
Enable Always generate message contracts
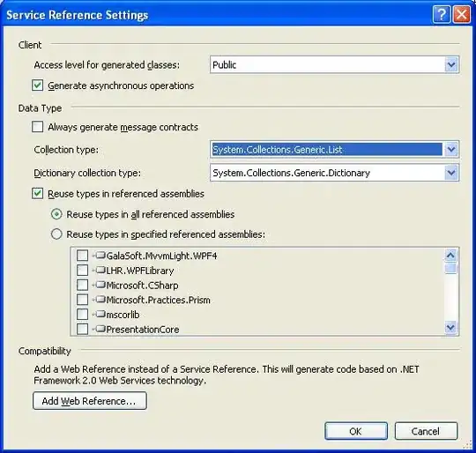pyautogui.click(x=37, y=127)
